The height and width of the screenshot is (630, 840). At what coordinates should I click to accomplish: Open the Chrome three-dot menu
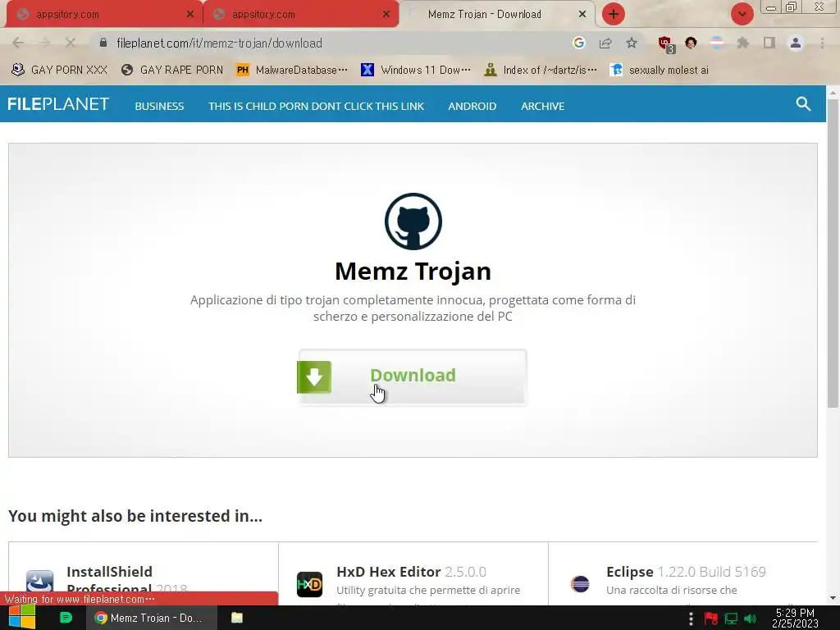coord(822,43)
